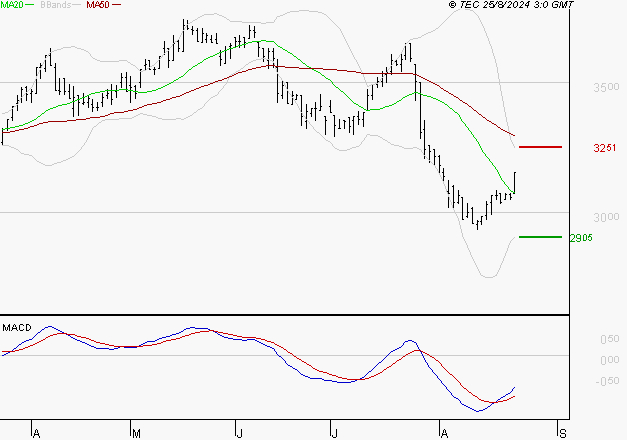Click the M month marker
The image size is (627, 440).
coord(136,434)
